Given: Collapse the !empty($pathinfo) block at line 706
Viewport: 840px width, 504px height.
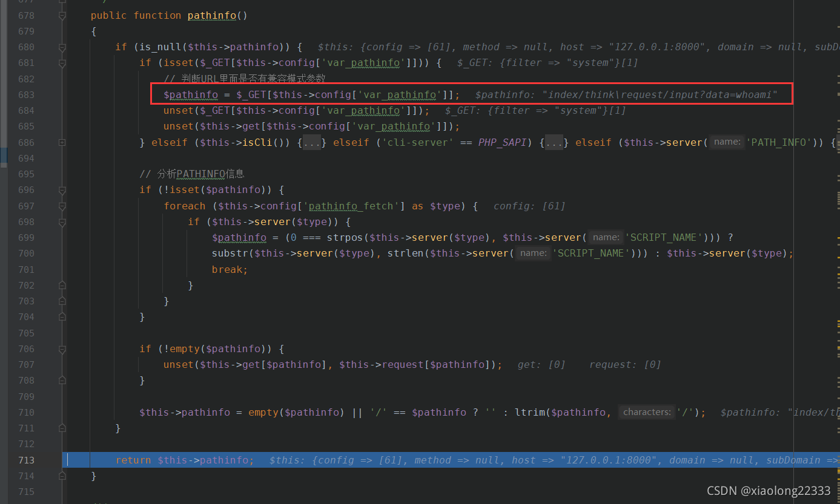Looking at the screenshot, I should click(x=62, y=349).
